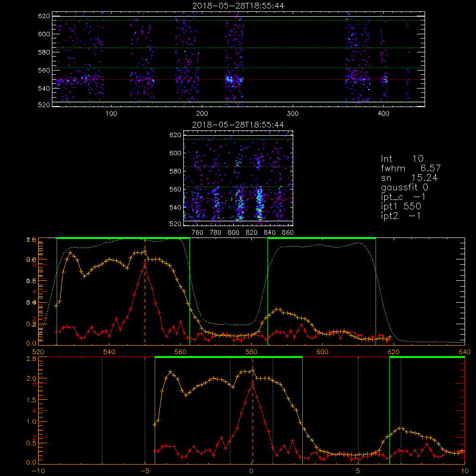
Task: Select the 'Int 10' parameter line
Action: point(402,159)
